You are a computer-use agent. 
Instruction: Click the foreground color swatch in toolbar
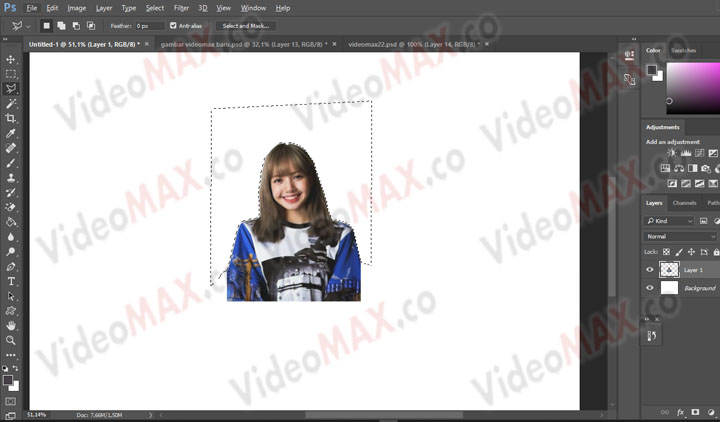[7, 380]
